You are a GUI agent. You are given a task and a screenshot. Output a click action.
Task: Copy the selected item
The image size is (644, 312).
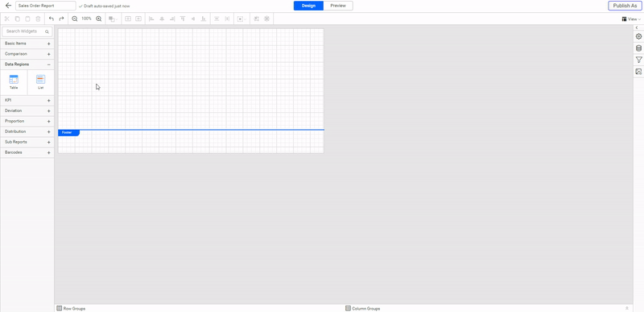(17, 19)
